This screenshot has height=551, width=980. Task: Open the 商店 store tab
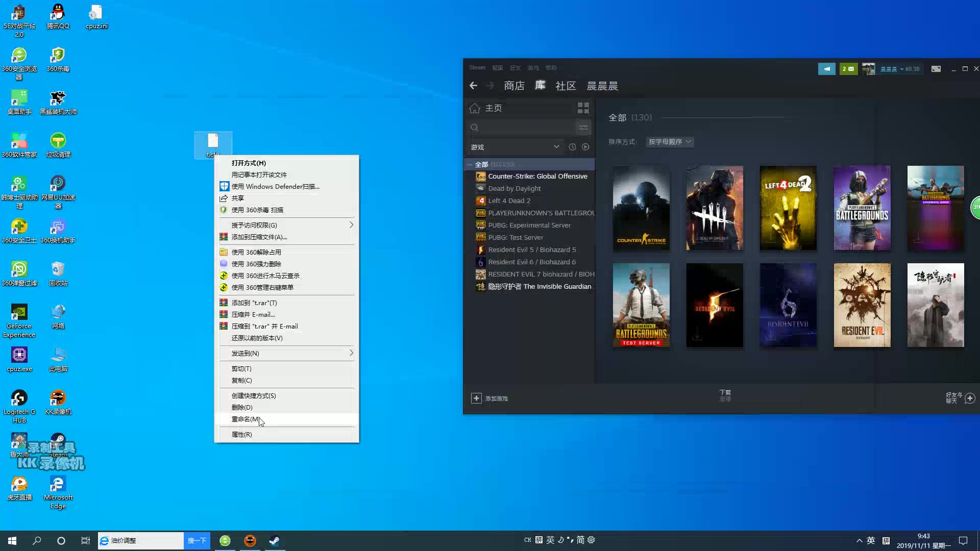pos(513,86)
